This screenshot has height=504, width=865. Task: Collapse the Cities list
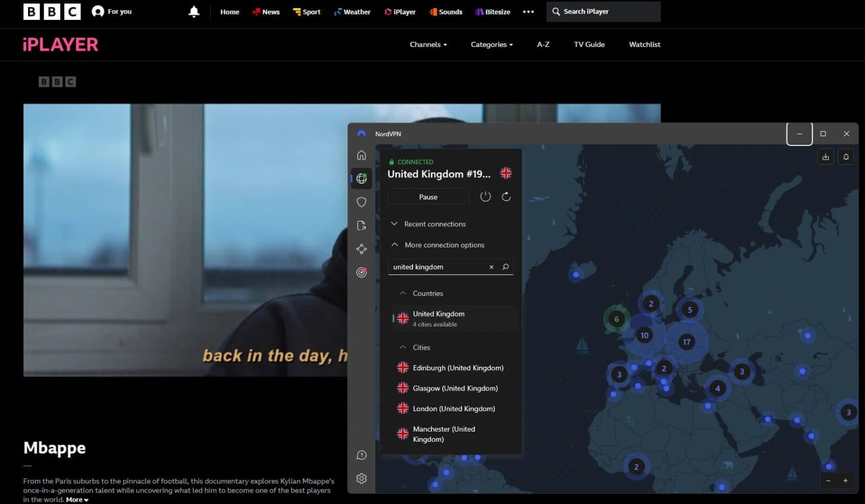coord(415,347)
